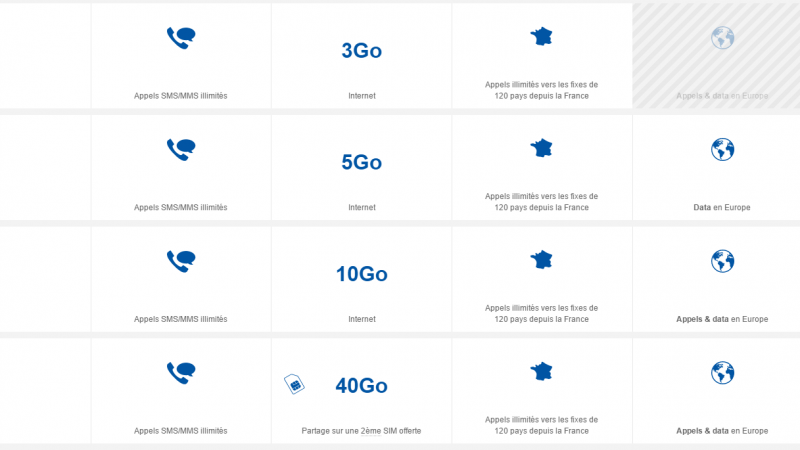This screenshot has height=450, width=800.
Task: Click the globe icon in the 10Go row
Action: 722,261
